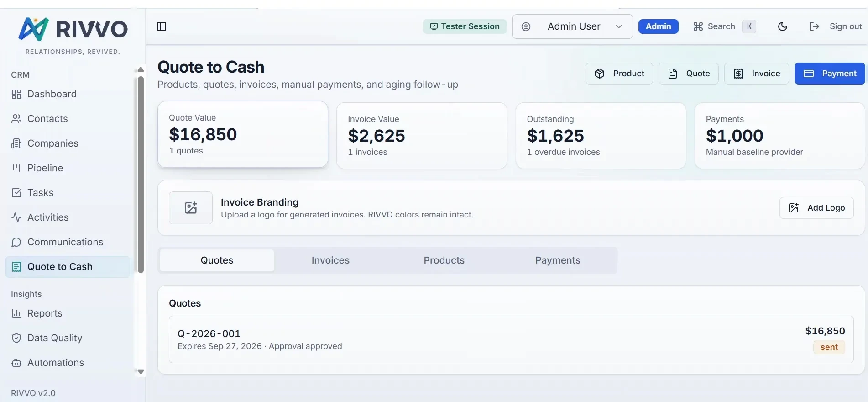Open Data Quality in the sidebar
Image resolution: width=868 pixels, height=402 pixels.
[68, 338]
